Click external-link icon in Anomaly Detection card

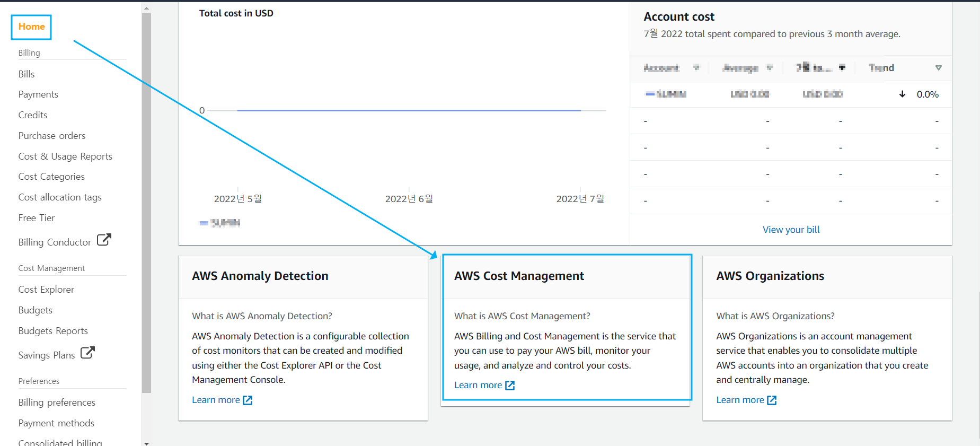click(248, 400)
